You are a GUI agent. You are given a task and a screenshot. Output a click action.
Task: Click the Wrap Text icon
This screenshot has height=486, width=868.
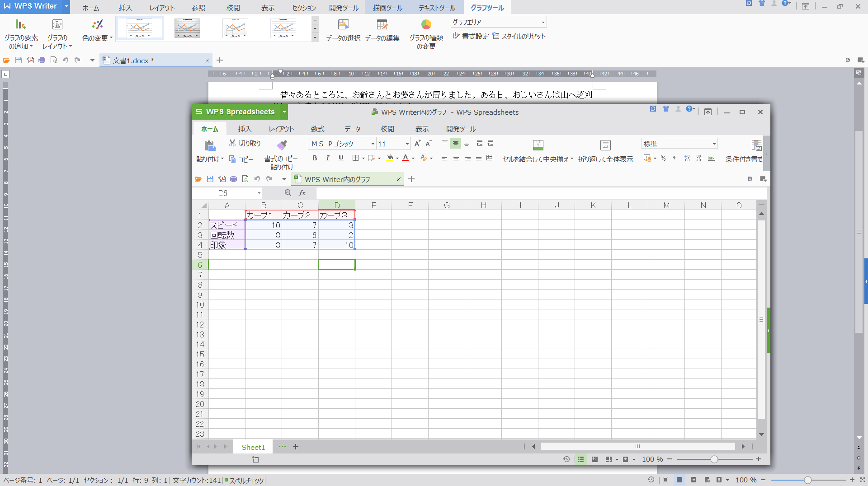(x=605, y=145)
